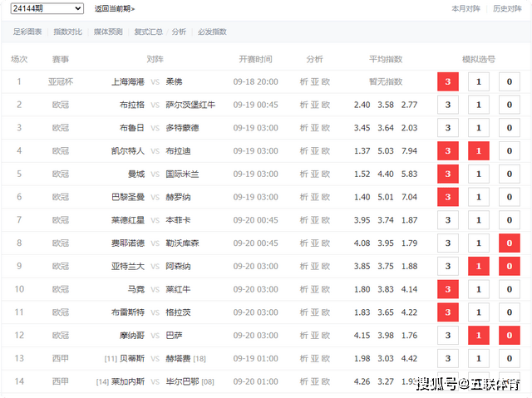The width and height of the screenshot is (532, 398).
Task: Toggle pick 3 for 曼城 vs 国际米兰
Action: (448, 174)
